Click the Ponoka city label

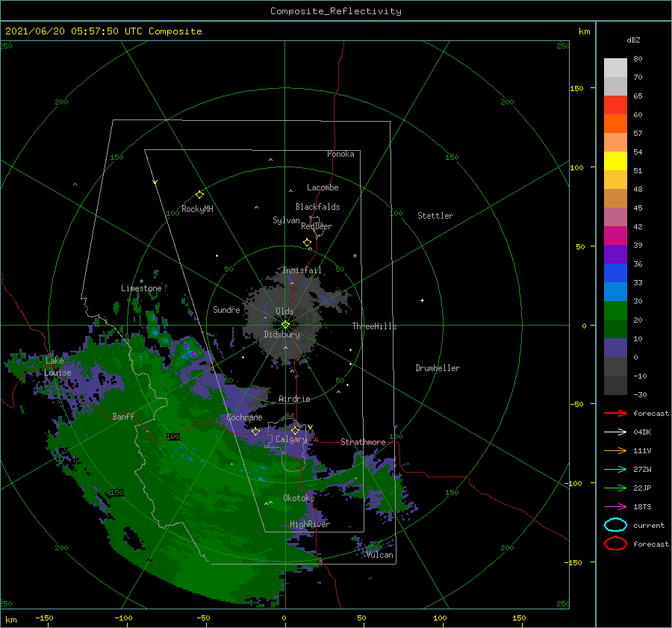pyautogui.click(x=340, y=154)
